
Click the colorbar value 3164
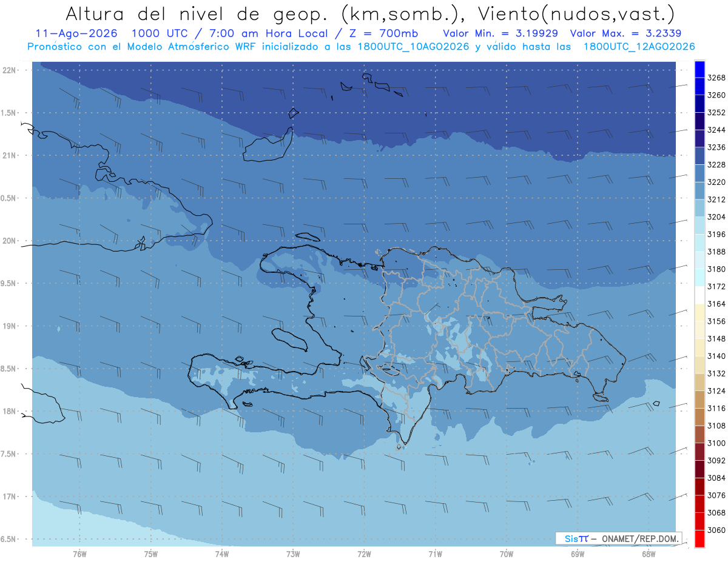coord(716,304)
